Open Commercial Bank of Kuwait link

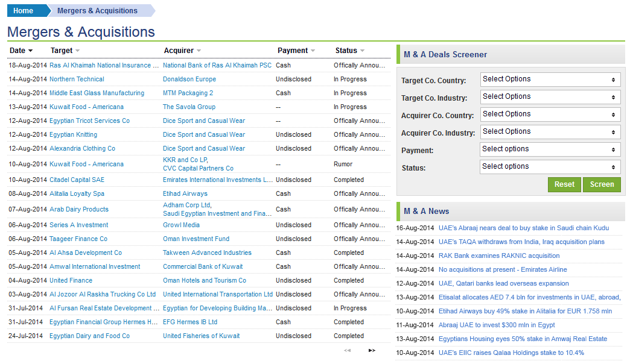[x=203, y=267]
